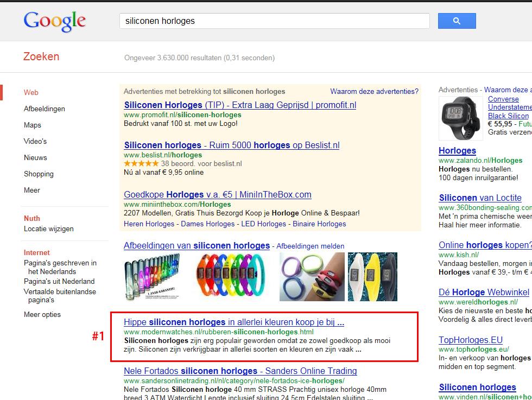The width and height of the screenshot is (532, 400).
Task: Open Maps search category
Action: pyautogui.click(x=32, y=125)
